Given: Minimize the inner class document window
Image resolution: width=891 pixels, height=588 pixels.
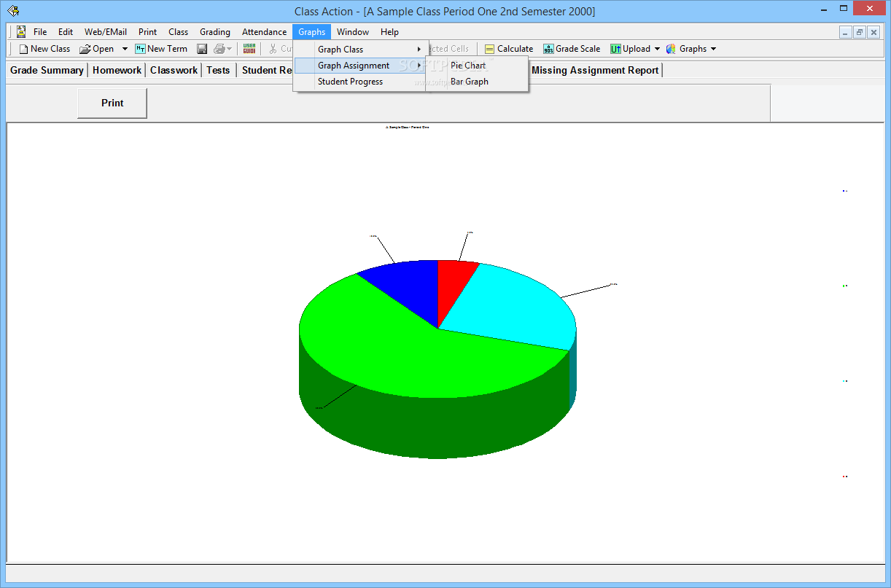Looking at the screenshot, I should coord(846,32).
